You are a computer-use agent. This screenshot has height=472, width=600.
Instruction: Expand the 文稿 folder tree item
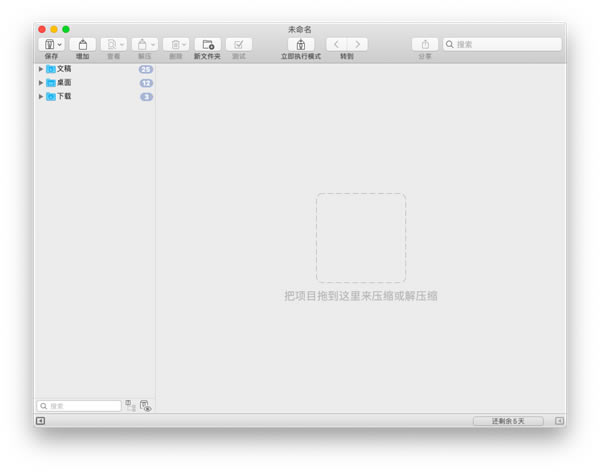click(x=41, y=69)
